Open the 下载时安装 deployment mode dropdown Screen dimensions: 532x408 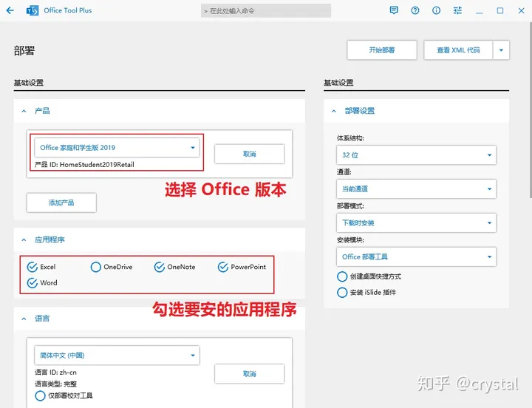(x=416, y=222)
